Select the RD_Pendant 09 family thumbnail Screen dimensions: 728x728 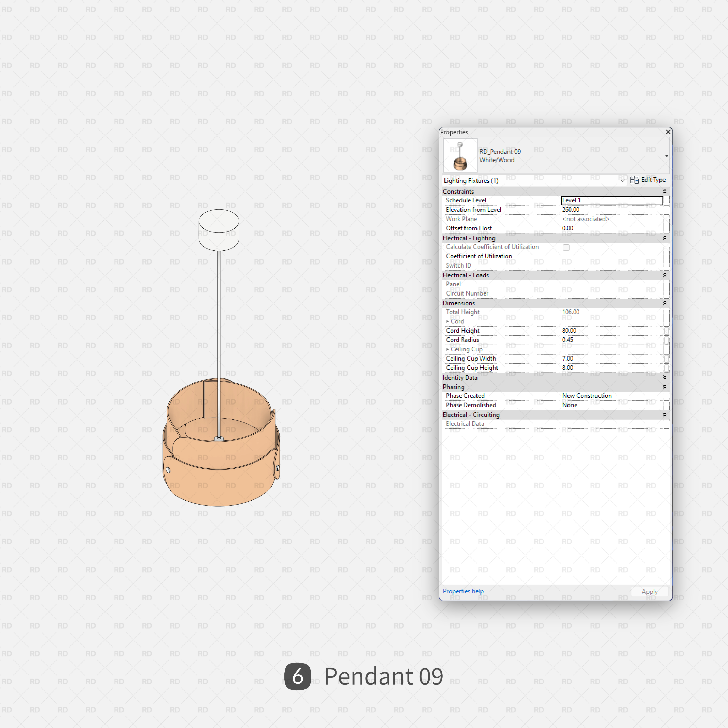click(x=460, y=155)
